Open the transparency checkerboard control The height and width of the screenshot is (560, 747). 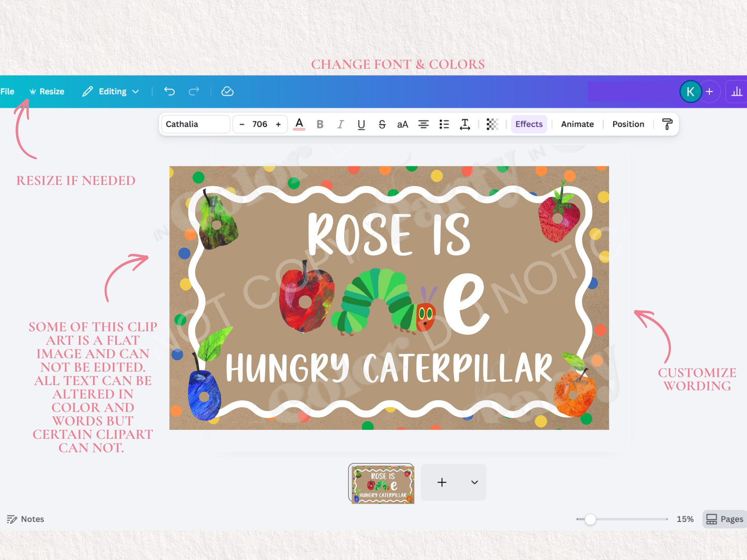coord(492,124)
